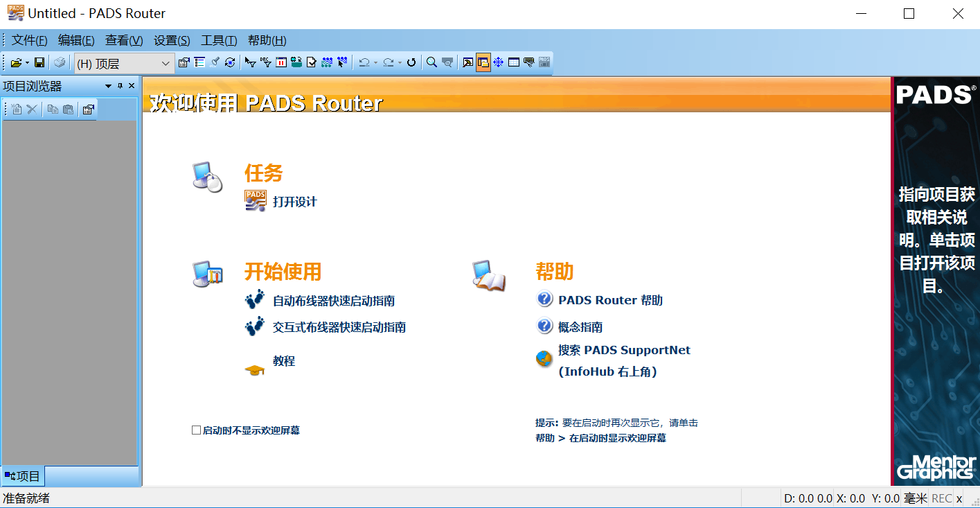Open the dropdown arrow next to Undo

[x=375, y=62]
